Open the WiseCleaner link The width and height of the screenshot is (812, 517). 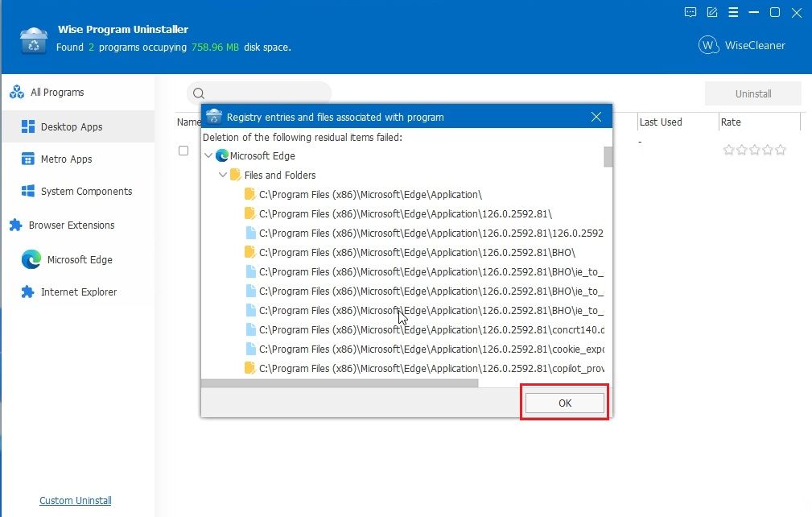741,45
